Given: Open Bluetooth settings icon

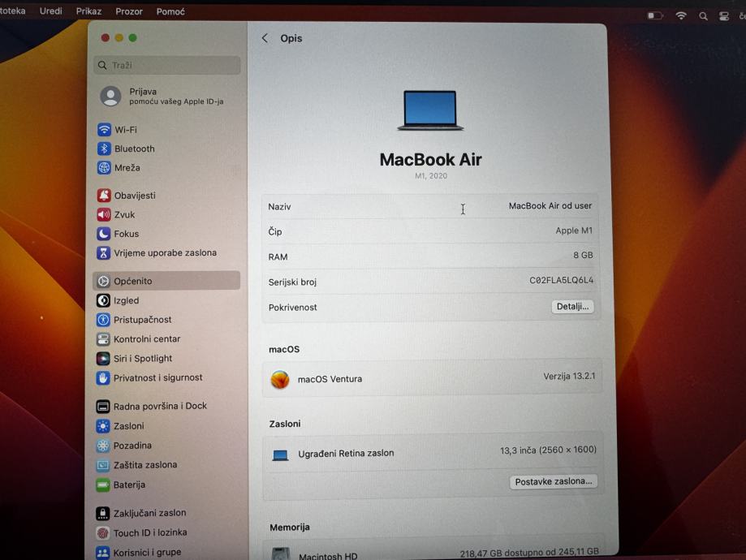Looking at the screenshot, I should tap(104, 149).
